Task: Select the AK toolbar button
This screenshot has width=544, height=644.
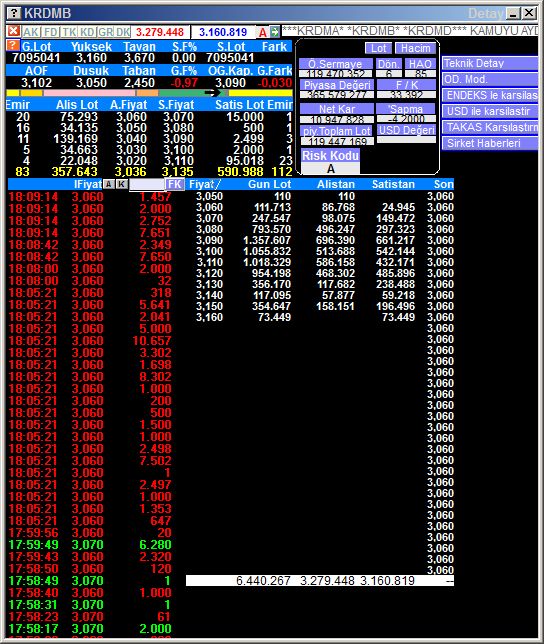Action: click(31, 32)
